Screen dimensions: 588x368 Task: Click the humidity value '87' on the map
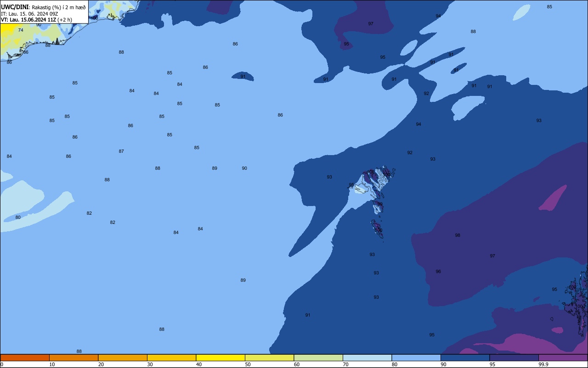(121, 151)
